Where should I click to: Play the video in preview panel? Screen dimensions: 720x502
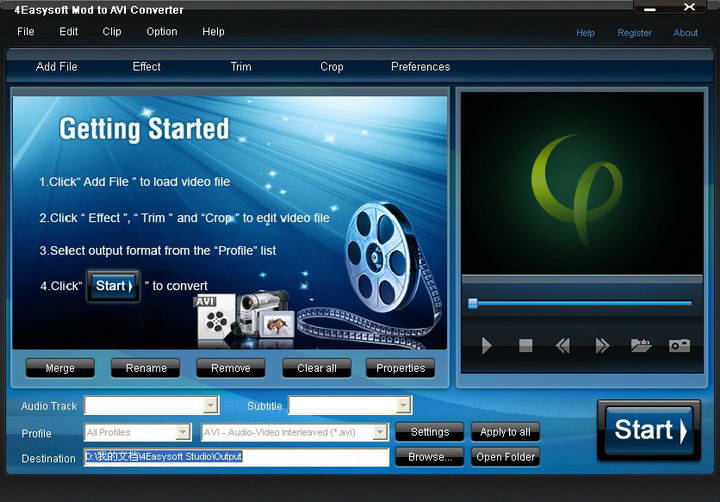coord(486,345)
